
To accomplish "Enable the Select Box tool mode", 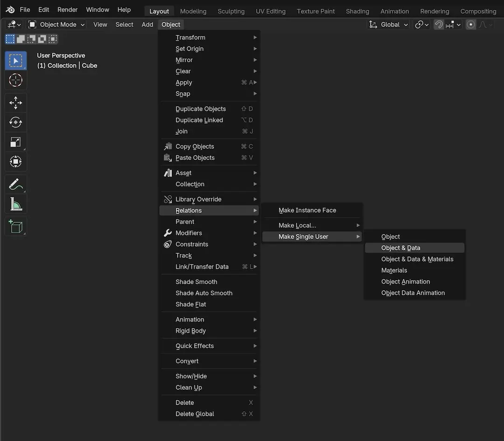I will pos(16,61).
